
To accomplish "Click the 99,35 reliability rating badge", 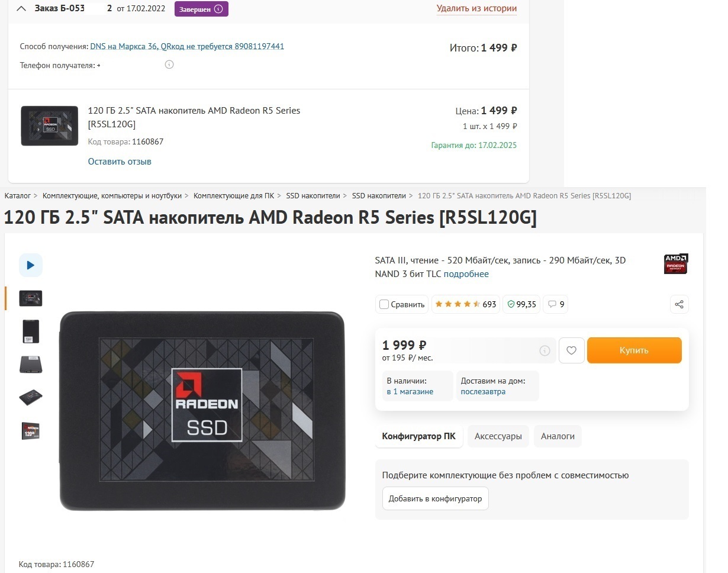I will 521,304.
